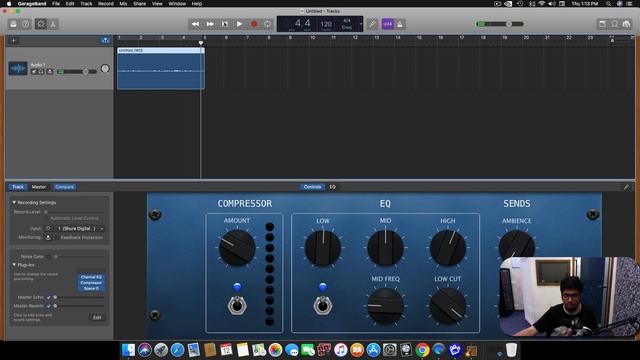
Task: Click the Compressor AMOUNT knob
Action: [237, 248]
